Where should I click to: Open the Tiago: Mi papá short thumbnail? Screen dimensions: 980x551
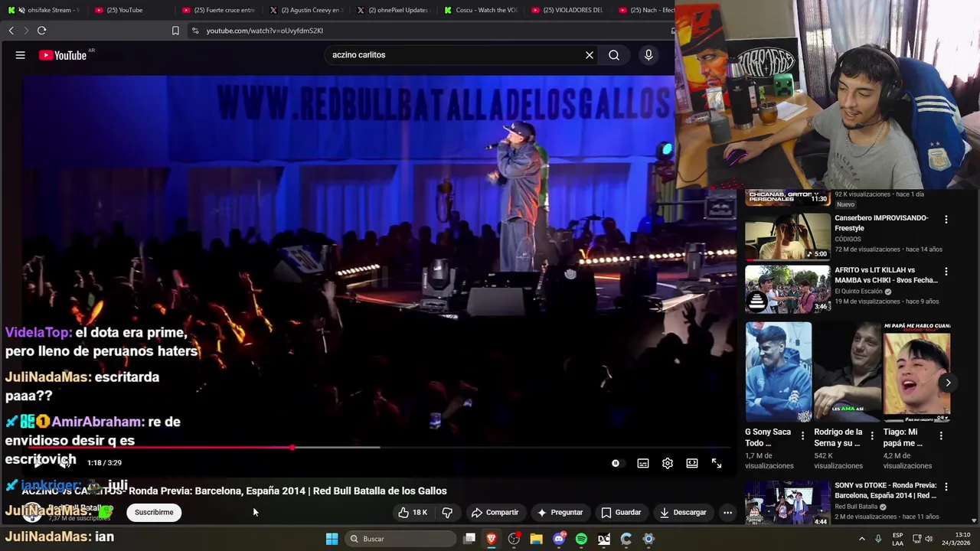tap(917, 372)
